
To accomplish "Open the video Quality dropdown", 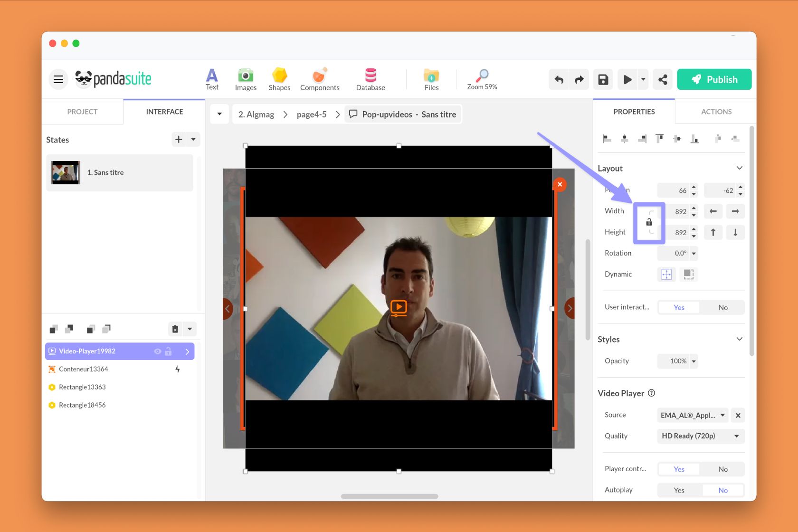I will tap(700, 436).
